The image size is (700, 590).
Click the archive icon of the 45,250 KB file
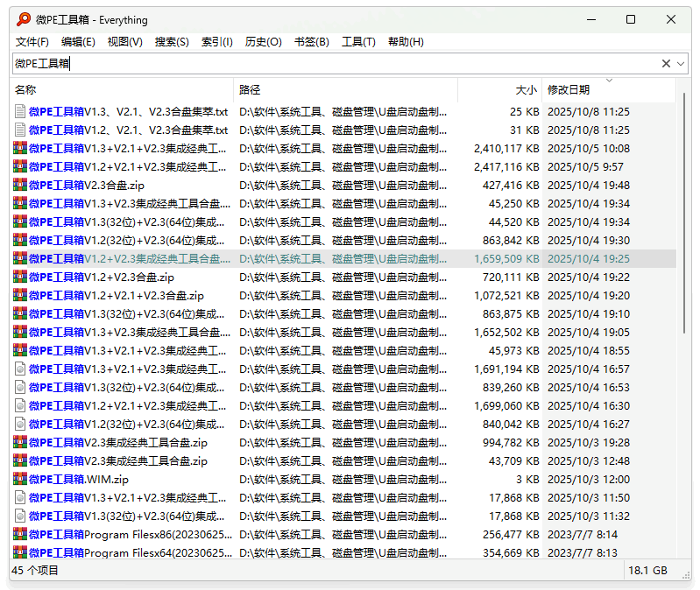[20, 203]
